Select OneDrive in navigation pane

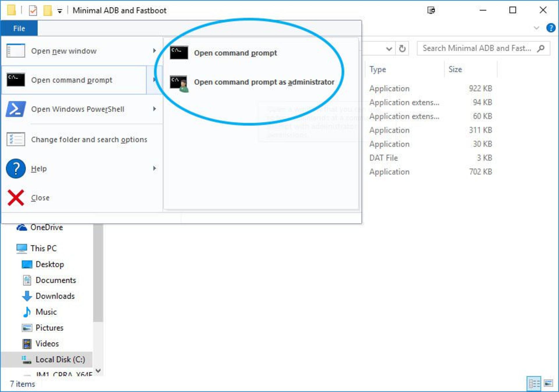47,227
